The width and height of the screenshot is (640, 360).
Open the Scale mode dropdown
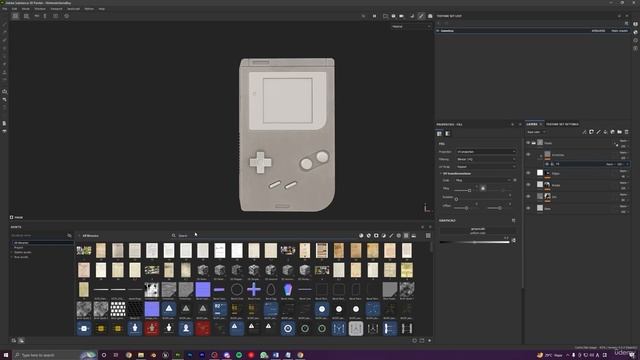pyautogui.click(x=483, y=180)
